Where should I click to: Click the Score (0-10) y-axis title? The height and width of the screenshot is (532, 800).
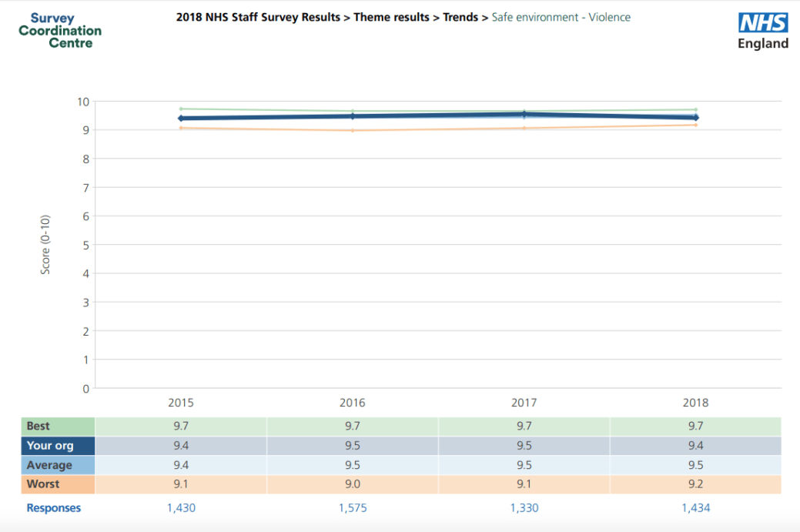[45, 245]
